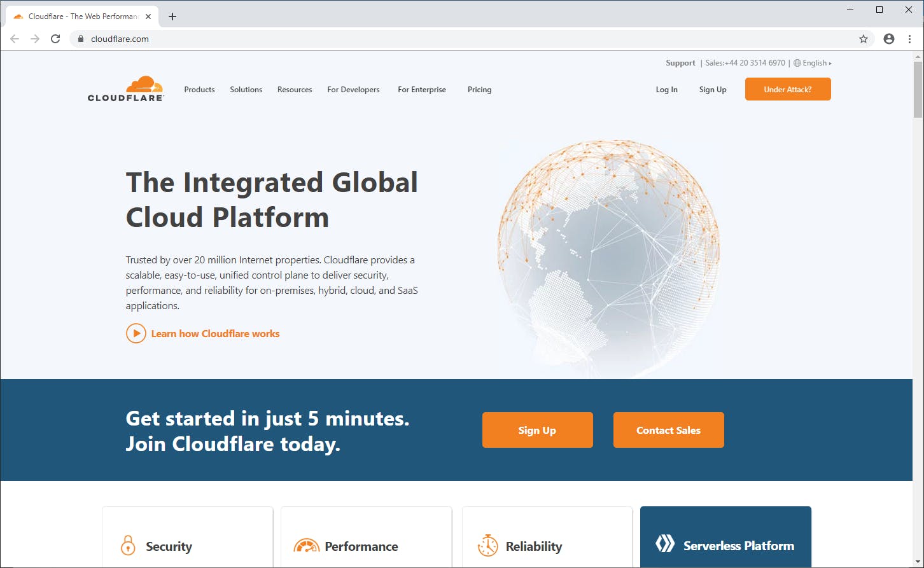Viewport: 924px width, 568px height.
Task: Click the heading "The Integrated Global Cloud Platform"
Action: [272, 200]
